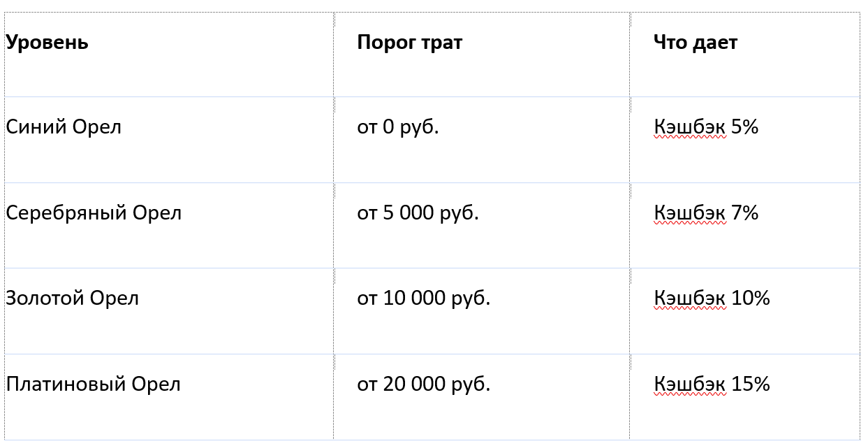Image resolution: width=868 pixels, height=446 pixels.
Task: Click the "Золотой Орел" level name
Action: [x=73, y=298]
